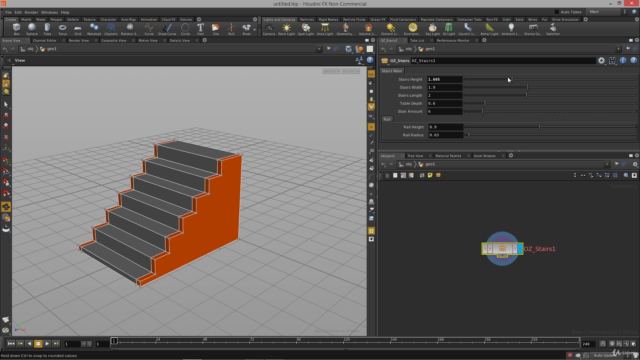Screen dimensions: 640x360
Task: Toggle pin on network editor path bar
Action: tap(617, 164)
